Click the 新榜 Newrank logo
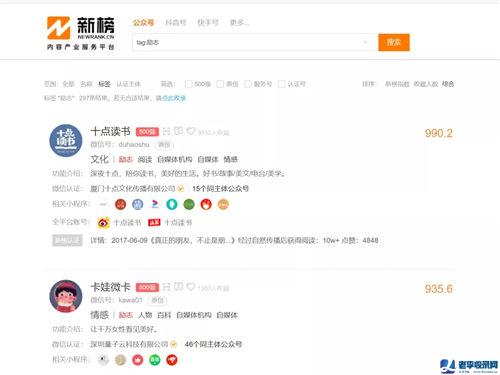This screenshot has height=375, width=500. click(81, 33)
